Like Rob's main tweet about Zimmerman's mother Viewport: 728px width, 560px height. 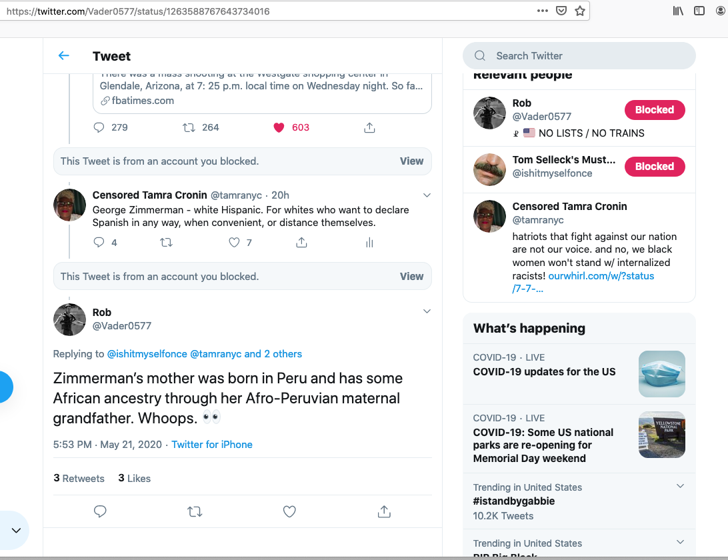(289, 511)
